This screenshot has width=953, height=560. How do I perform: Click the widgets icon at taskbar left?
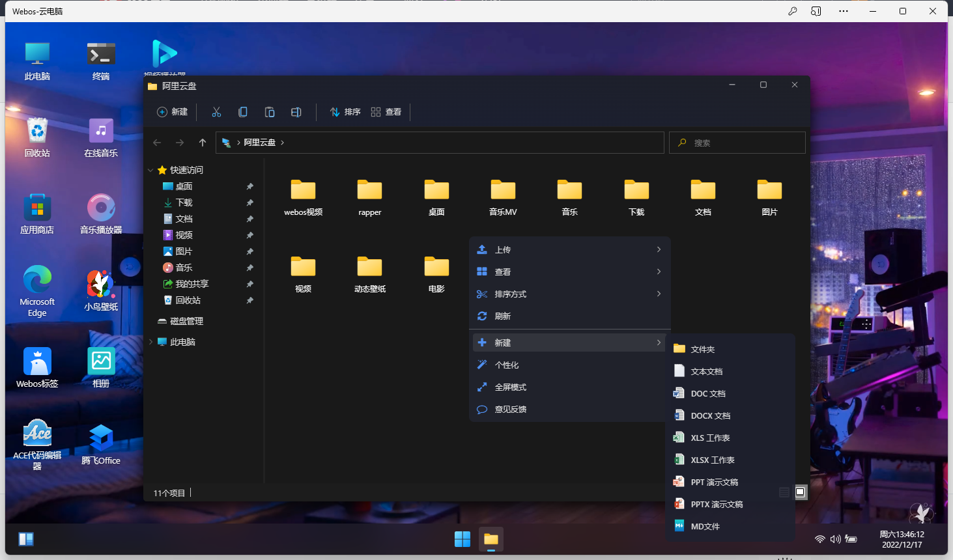pyautogui.click(x=26, y=539)
